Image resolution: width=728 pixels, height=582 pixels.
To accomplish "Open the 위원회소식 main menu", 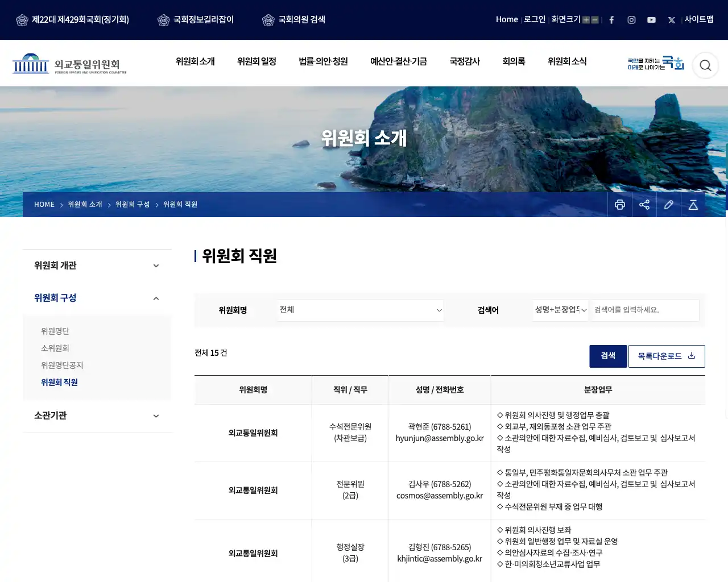I will pyautogui.click(x=567, y=61).
